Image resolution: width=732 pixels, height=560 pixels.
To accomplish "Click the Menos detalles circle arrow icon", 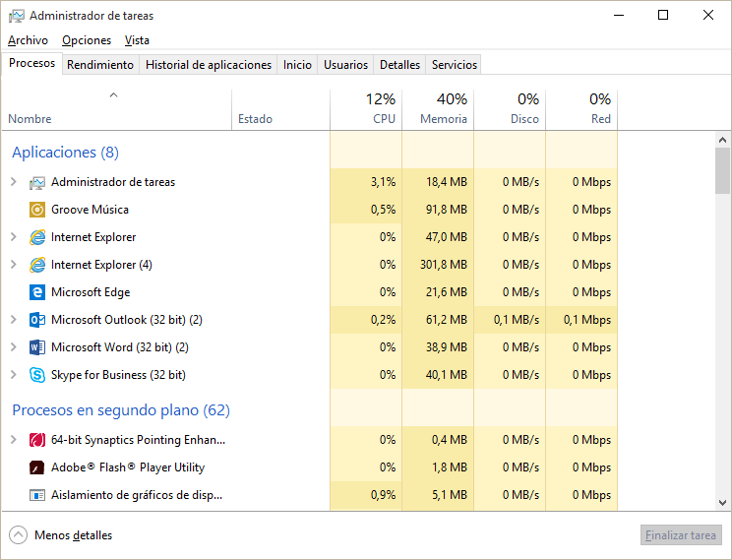I will 19,535.
